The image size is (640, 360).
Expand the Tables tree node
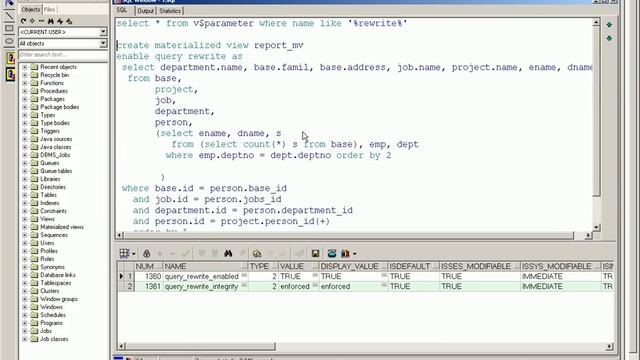coord(24,195)
